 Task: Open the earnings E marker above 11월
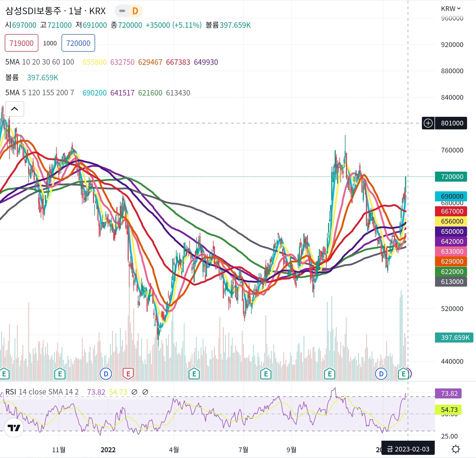60,374
